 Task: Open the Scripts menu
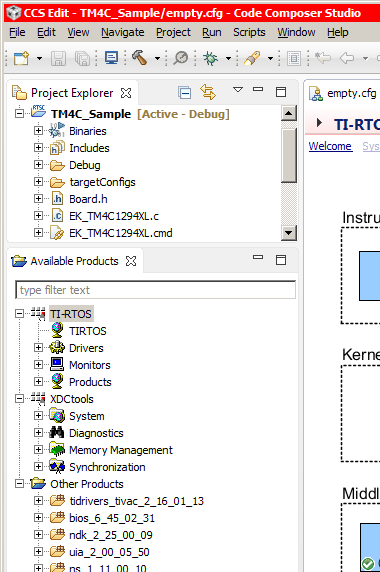point(249,32)
